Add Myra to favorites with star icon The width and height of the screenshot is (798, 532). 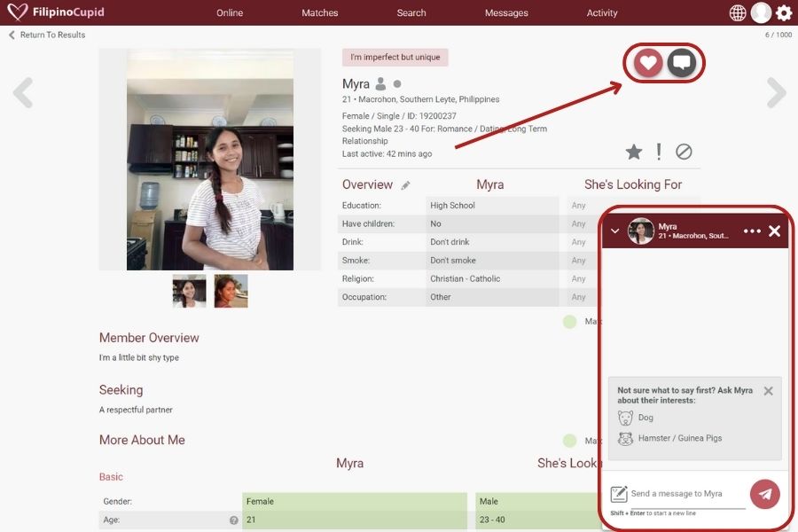click(633, 152)
